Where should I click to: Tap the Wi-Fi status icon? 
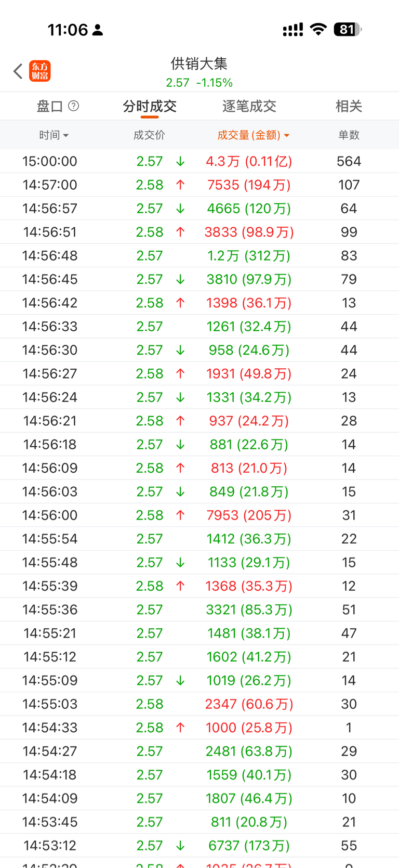(x=318, y=30)
